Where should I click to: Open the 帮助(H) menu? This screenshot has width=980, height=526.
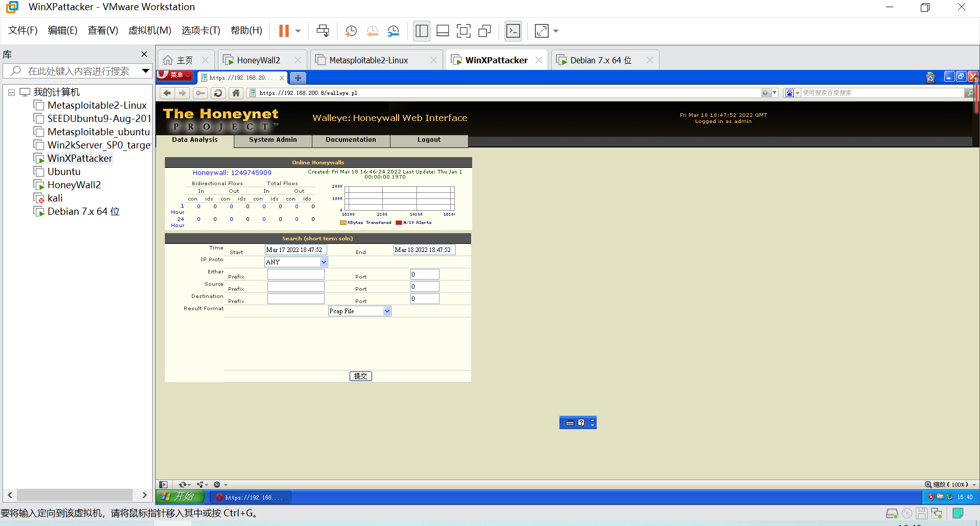(x=247, y=31)
